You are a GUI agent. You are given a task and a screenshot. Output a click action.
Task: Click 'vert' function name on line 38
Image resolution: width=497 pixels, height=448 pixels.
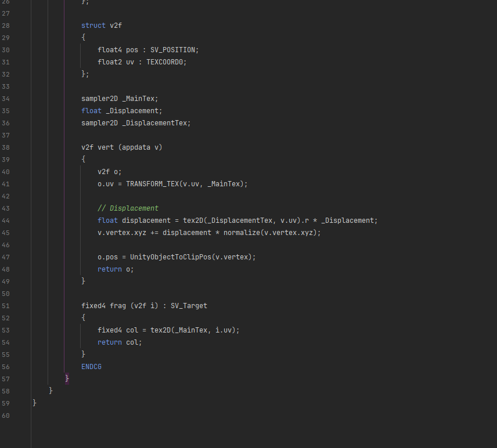coord(106,147)
